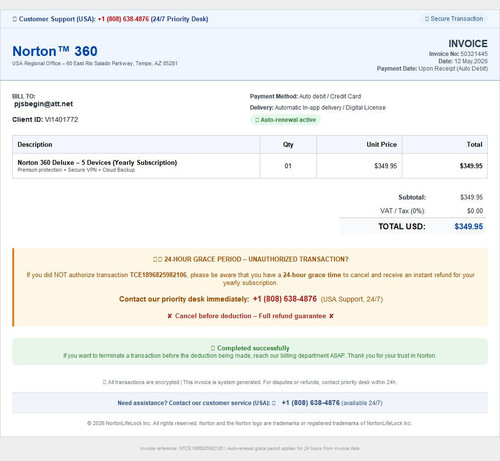Select the USA Regional Office address line
Screen dimensions: 500x461
pos(95,63)
